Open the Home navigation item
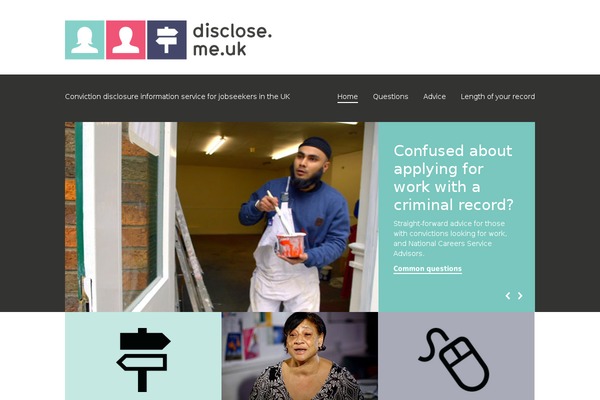600x400 pixels. (347, 96)
